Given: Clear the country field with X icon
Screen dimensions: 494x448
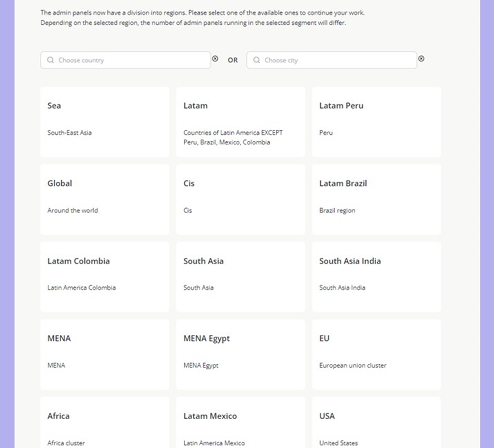Looking at the screenshot, I should tap(215, 59).
